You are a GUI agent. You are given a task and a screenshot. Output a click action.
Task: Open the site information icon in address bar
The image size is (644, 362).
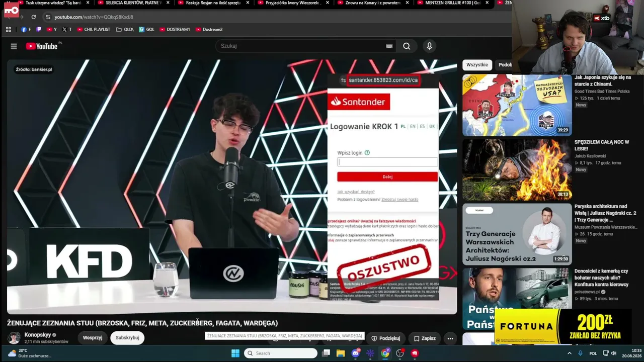[x=48, y=17]
